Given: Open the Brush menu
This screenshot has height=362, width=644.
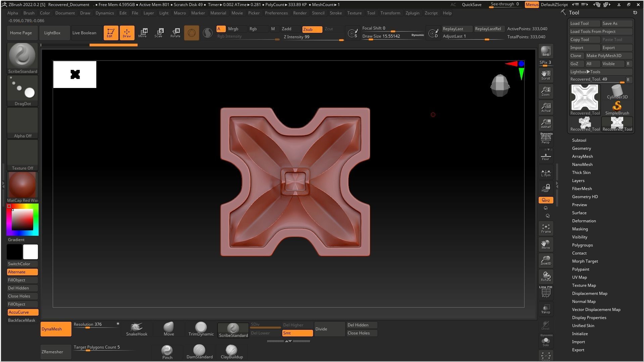Looking at the screenshot, I should coord(29,13).
